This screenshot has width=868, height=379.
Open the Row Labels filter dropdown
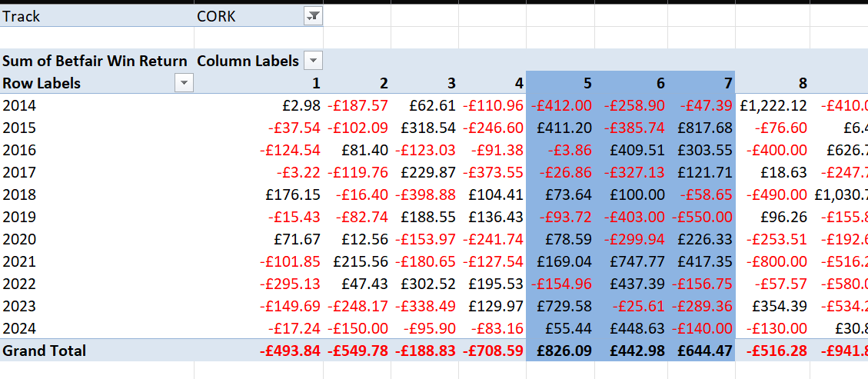[185, 83]
